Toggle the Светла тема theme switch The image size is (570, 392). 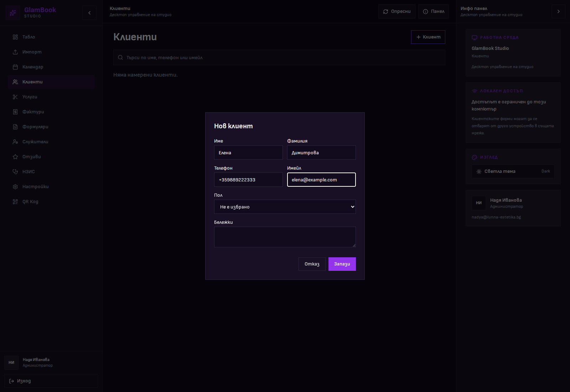coord(513,171)
